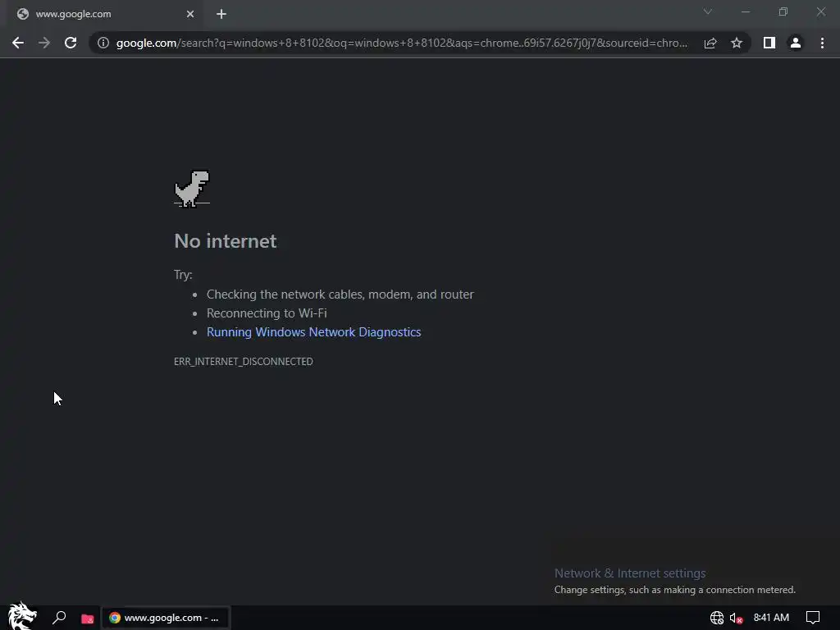Click the offline dinosaur image
This screenshot has width=840, height=630.
click(x=192, y=189)
